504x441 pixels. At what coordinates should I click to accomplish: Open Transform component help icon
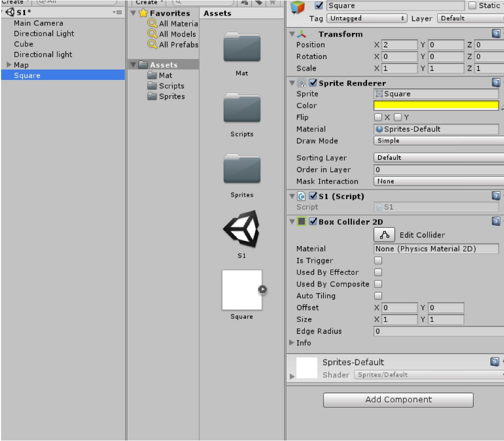(x=496, y=33)
